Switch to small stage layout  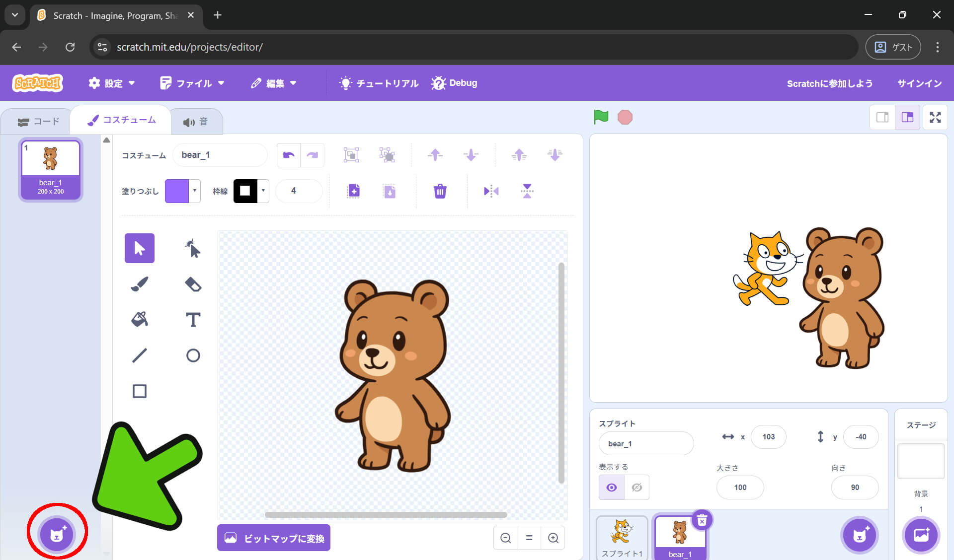[x=882, y=117]
